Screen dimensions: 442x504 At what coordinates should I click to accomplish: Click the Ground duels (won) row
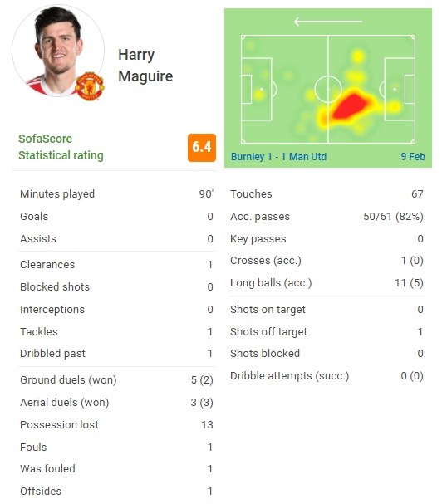pos(116,380)
